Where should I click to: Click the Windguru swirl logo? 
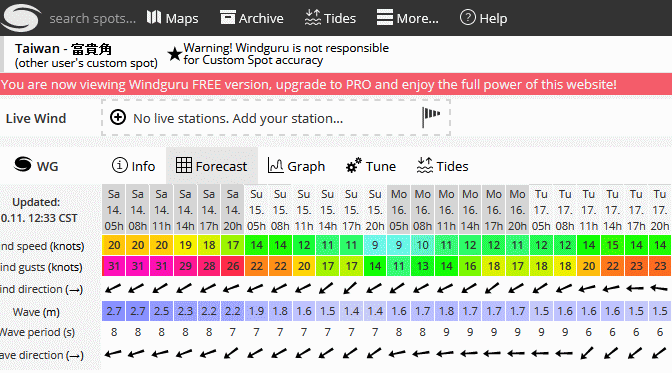point(20,18)
